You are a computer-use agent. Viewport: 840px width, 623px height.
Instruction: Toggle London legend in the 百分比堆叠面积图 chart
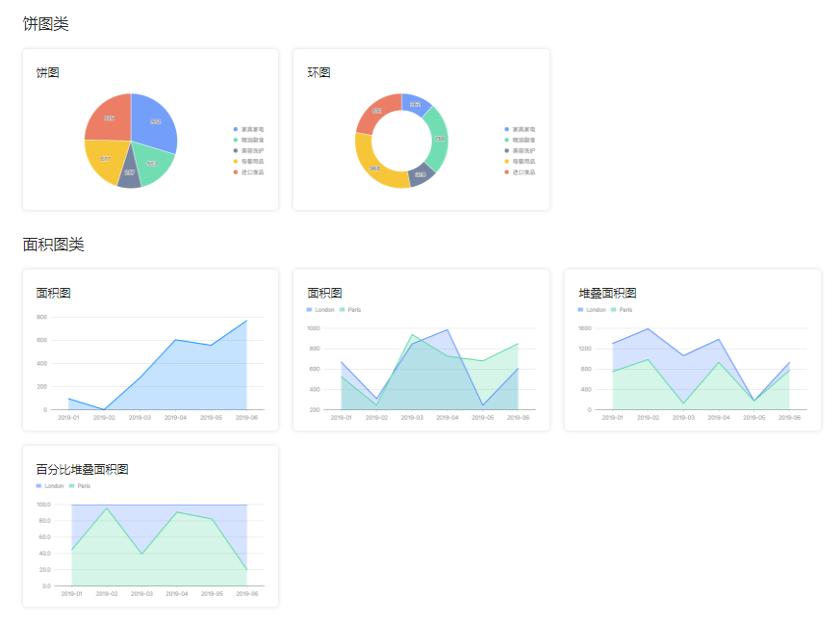click(x=50, y=486)
